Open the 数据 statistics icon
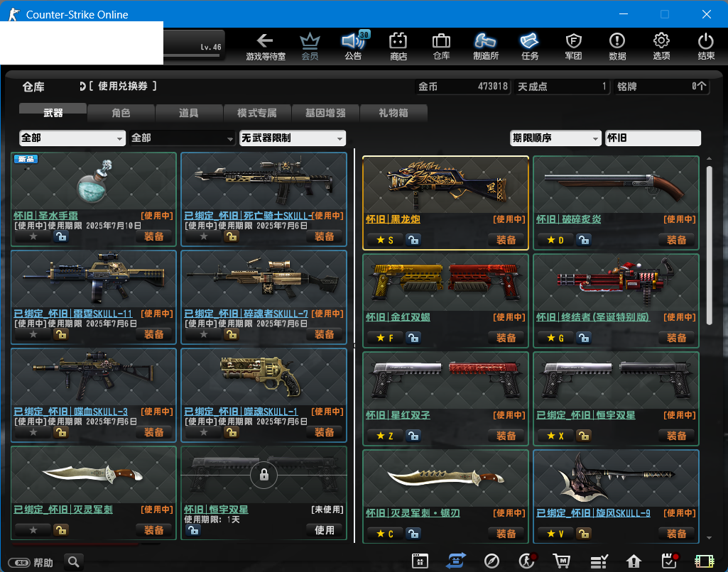Image resolution: width=728 pixels, height=572 pixels. click(x=617, y=46)
